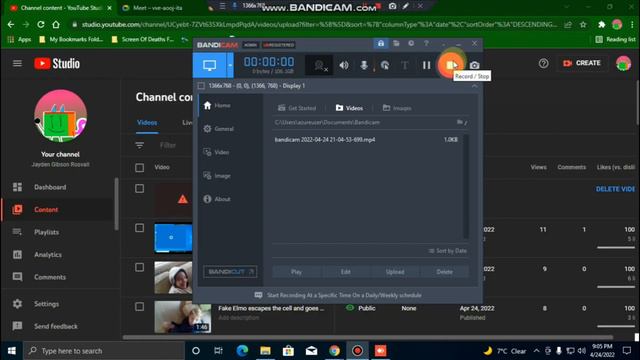Open the Home section in Bandicam

click(217, 105)
